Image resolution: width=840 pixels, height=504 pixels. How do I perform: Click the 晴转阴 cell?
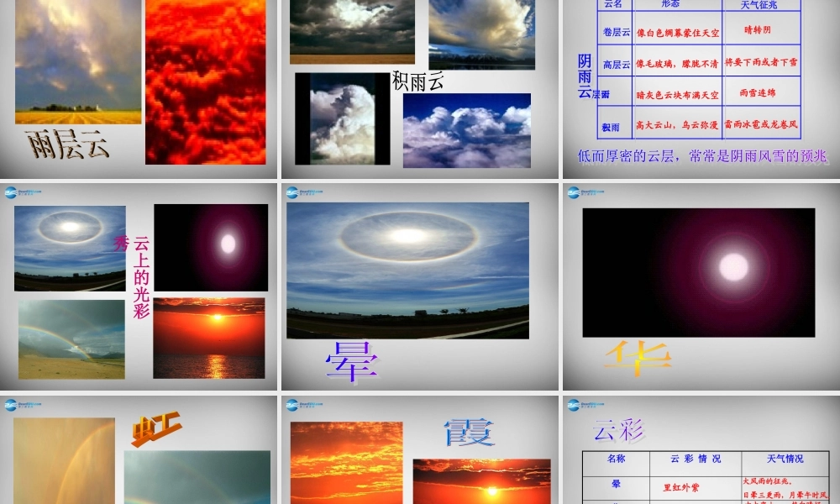tap(758, 30)
